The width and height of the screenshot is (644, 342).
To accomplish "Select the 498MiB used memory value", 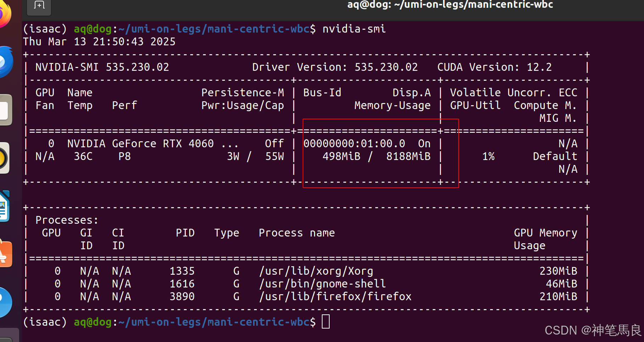I will click(341, 156).
